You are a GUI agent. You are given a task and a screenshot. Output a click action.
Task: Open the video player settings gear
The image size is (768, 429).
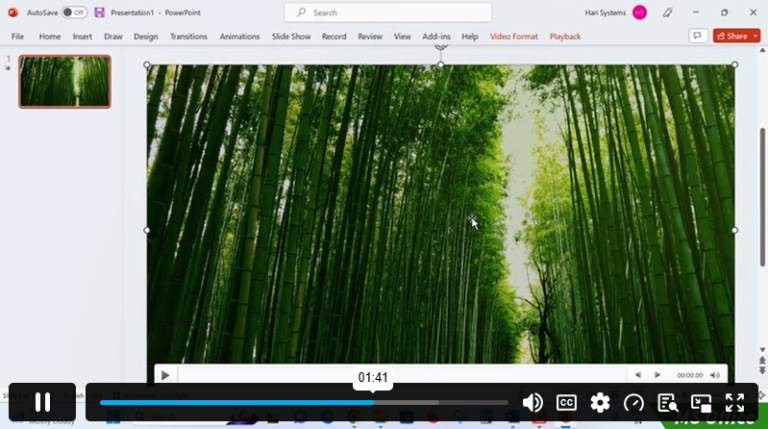point(600,403)
